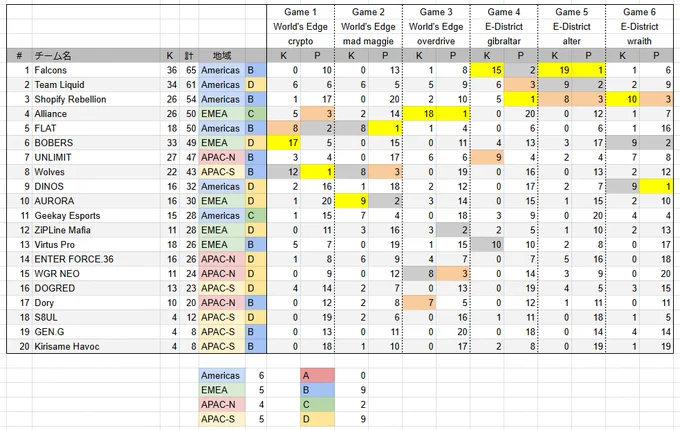Select the Game 3 header cell
The width and height of the screenshot is (680, 430).
(436, 12)
